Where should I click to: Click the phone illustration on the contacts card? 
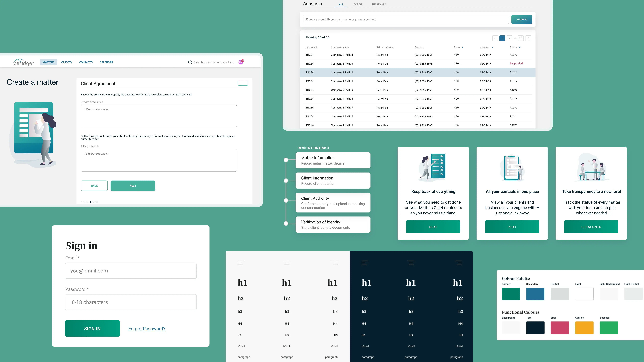click(x=512, y=168)
